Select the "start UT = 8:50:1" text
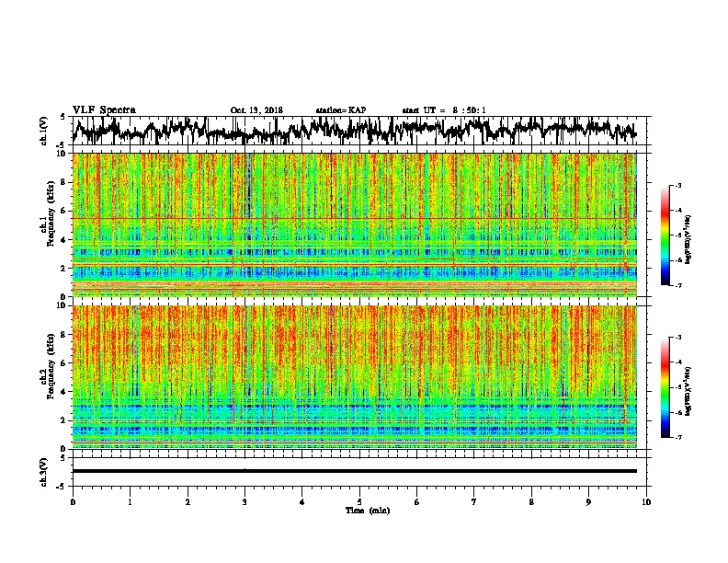 [x=444, y=110]
